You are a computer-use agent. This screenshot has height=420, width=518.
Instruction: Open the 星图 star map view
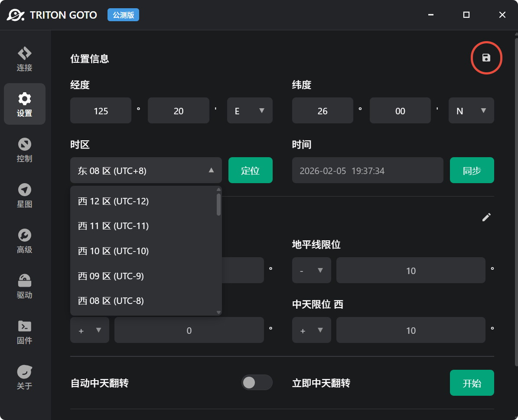click(x=24, y=196)
